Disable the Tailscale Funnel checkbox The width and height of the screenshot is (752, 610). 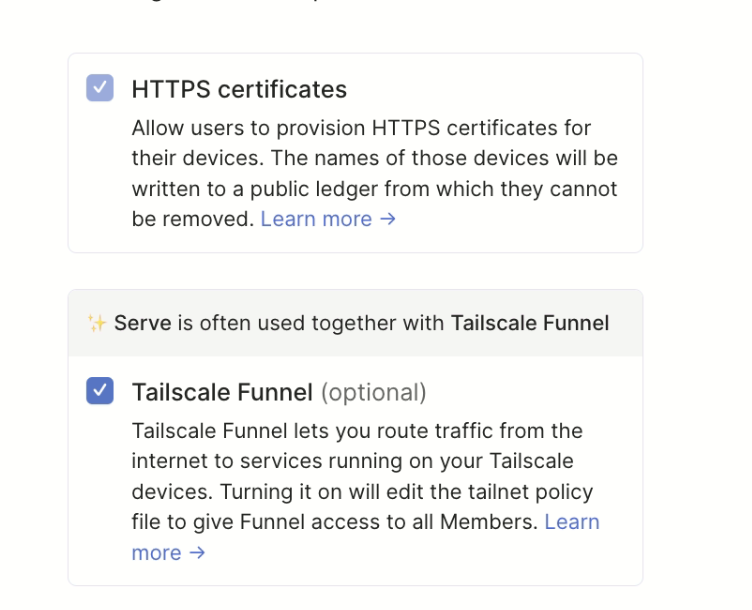100,391
